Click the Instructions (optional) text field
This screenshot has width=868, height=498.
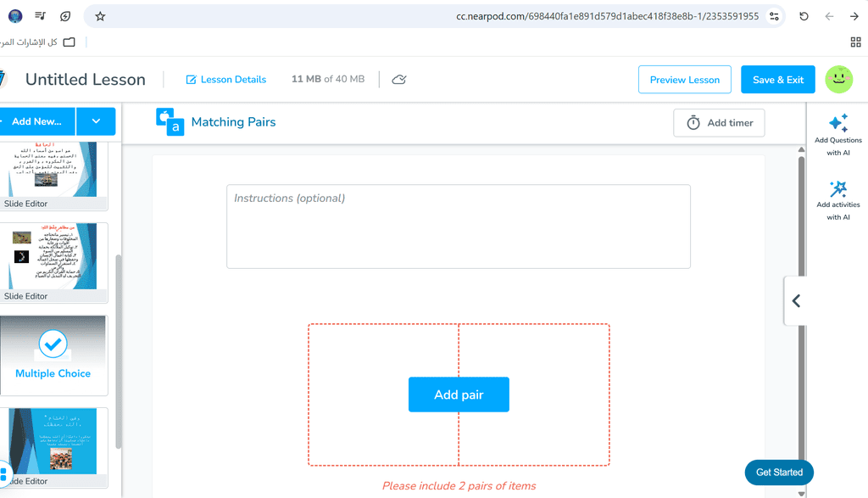(x=459, y=227)
